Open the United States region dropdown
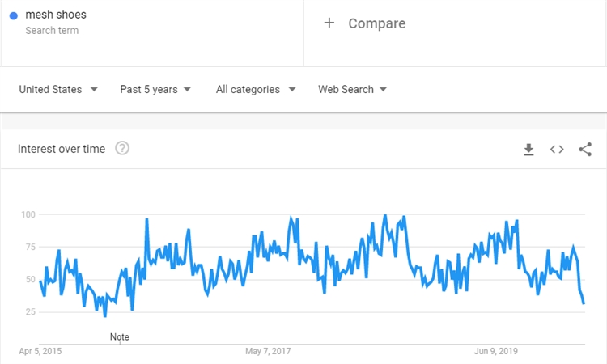Image resolution: width=607 pixels, height=364 pixels. point(58,90)
